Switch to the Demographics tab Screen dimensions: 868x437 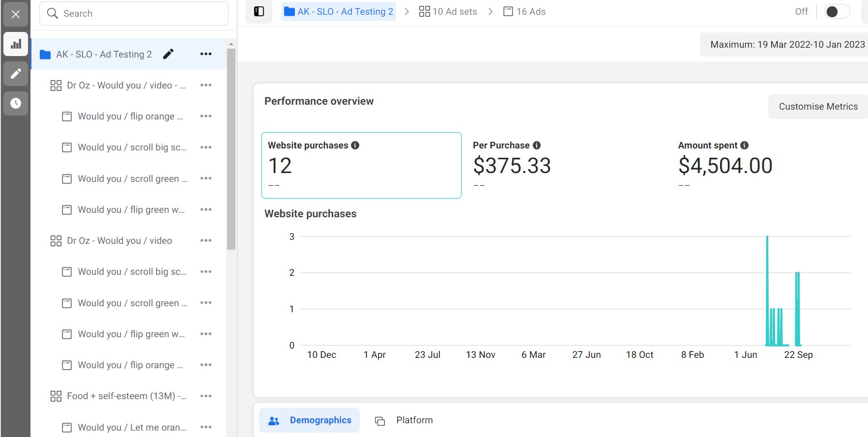pyautogui.click(x=310, y=420)
